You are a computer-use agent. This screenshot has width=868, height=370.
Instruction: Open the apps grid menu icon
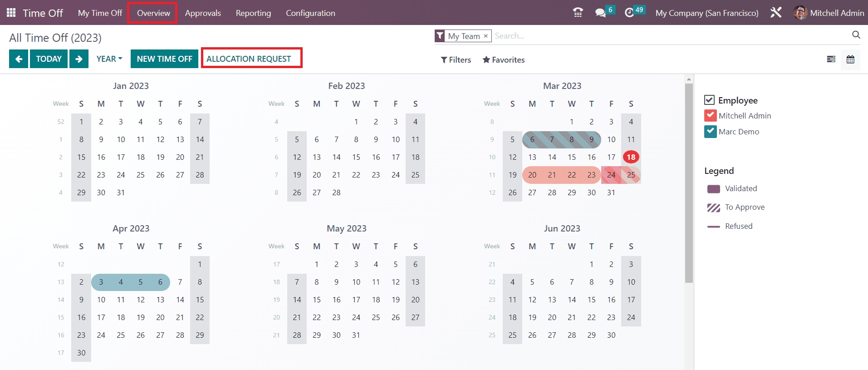pos(11,13)
